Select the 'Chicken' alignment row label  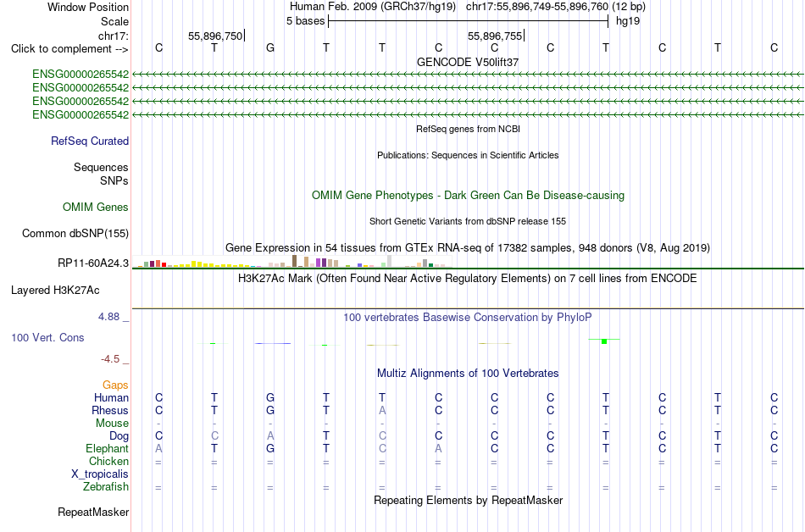point(108,461)
